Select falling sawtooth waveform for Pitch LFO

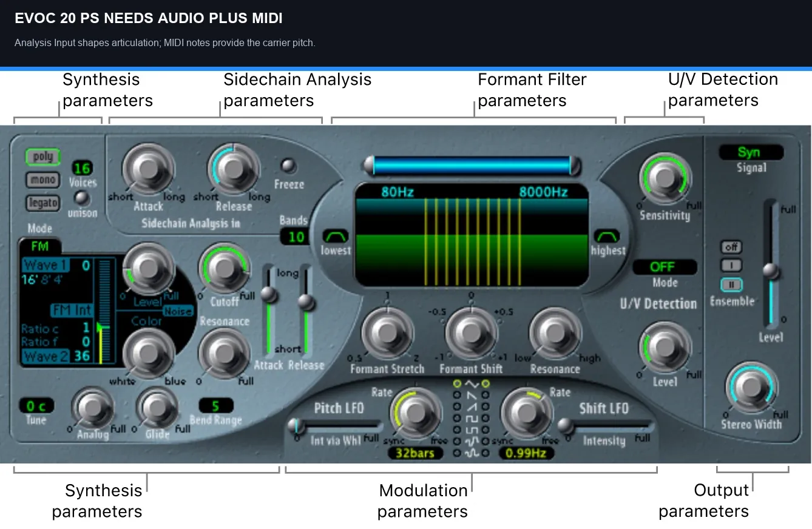pos(458,395)
